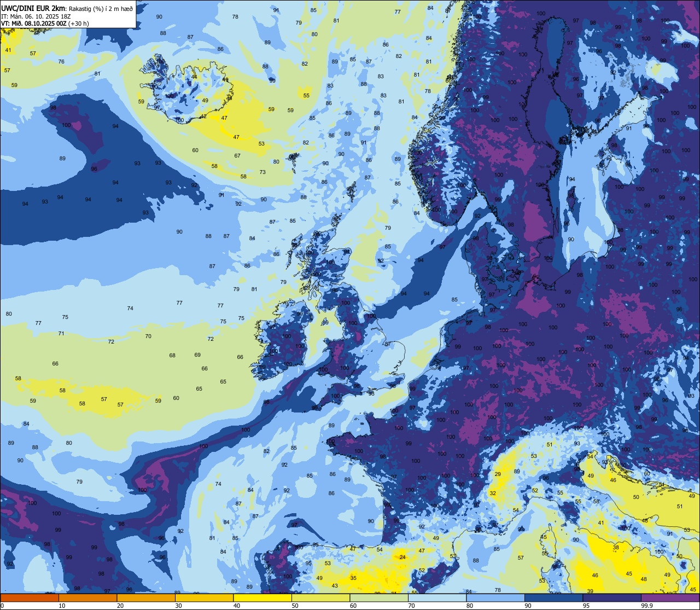Click the dark orange 0–10 legend swatch
Viewport: 700px width, 610px height.
click(30, 597)
